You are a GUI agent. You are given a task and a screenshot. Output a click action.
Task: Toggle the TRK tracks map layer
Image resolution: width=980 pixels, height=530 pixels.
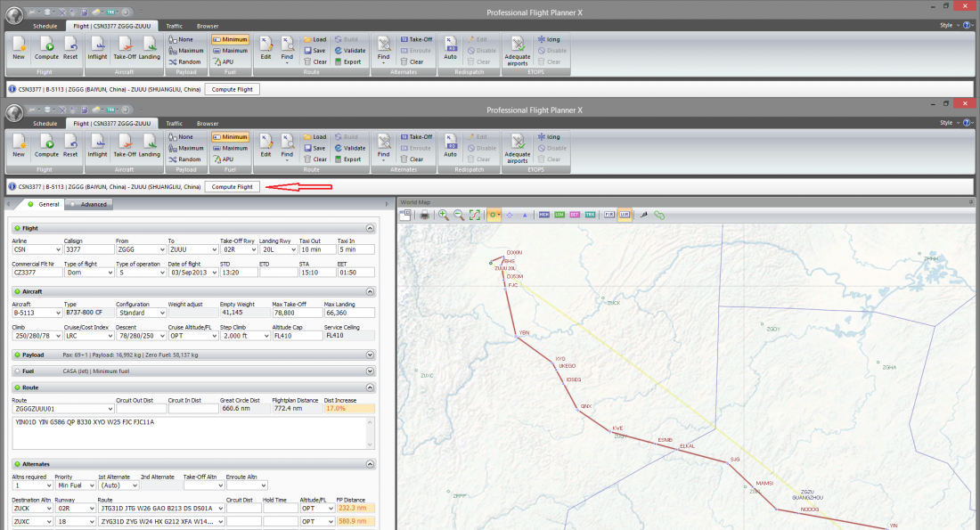click(590, 215)
